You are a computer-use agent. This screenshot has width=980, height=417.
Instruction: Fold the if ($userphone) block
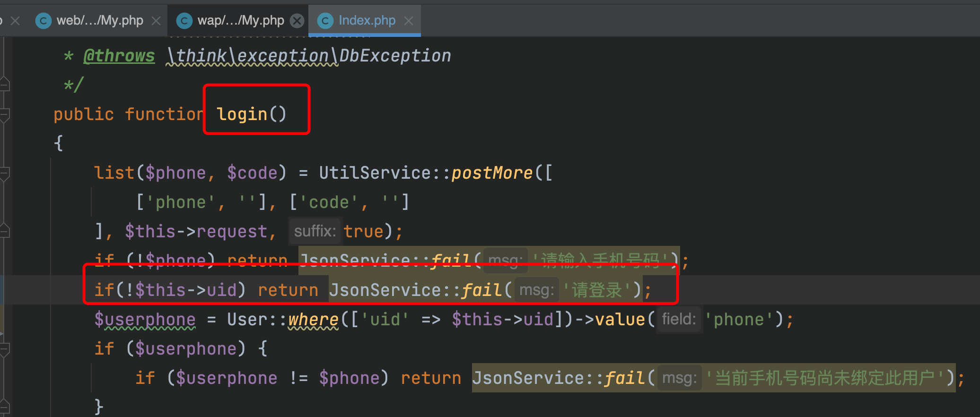pyautogui.click(x=5, y=350)
